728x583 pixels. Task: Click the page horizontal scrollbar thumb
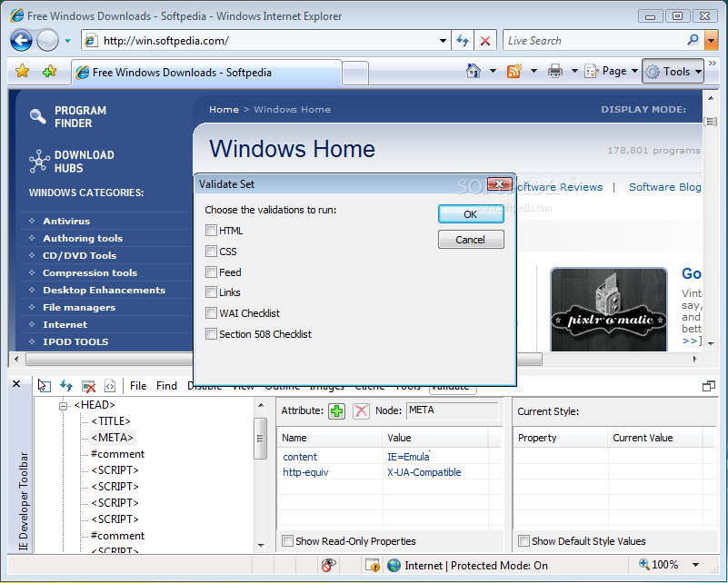(x=284, y=359)
